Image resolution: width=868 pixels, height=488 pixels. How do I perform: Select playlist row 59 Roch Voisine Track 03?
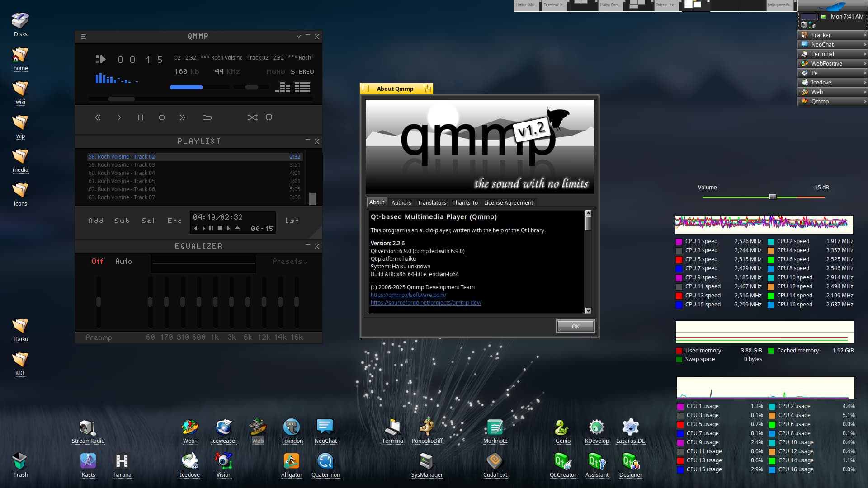[x=194, y=165]
